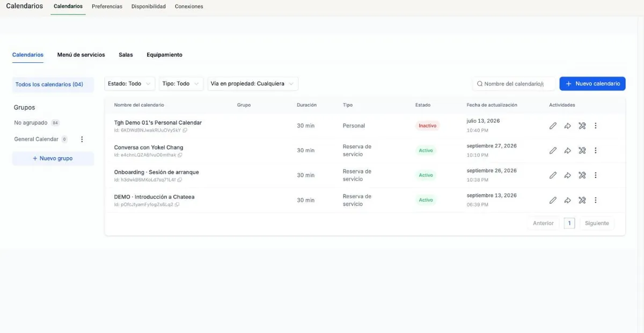Switch to the Salas sub-tab
Image resolution: width=644 pixels, height=333 pixels.
click(126, 55)
